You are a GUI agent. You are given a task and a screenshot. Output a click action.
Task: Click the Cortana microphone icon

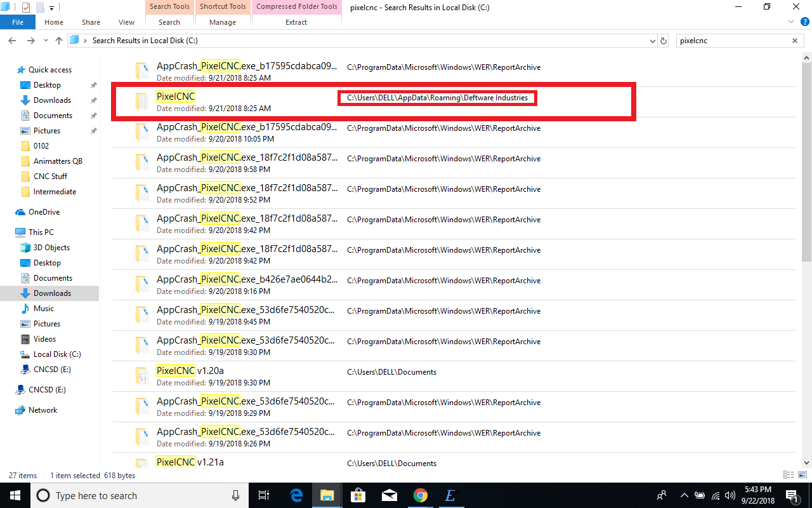236,495
